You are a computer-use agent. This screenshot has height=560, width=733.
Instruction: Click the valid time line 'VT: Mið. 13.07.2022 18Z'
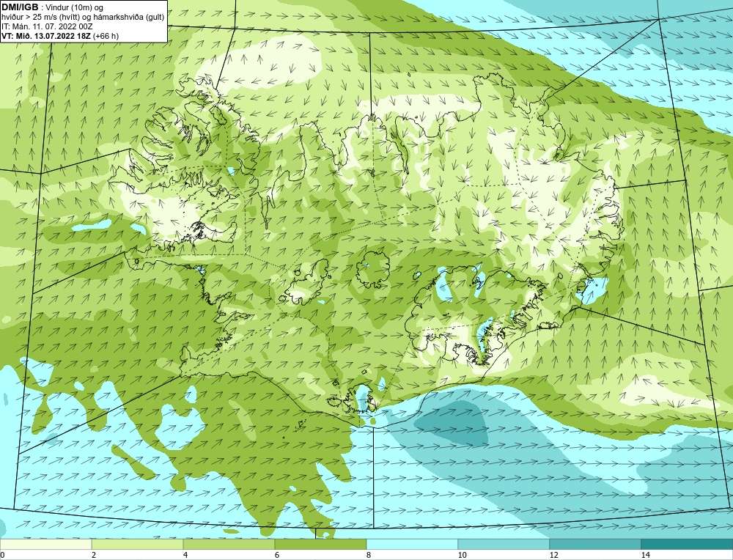47,36
